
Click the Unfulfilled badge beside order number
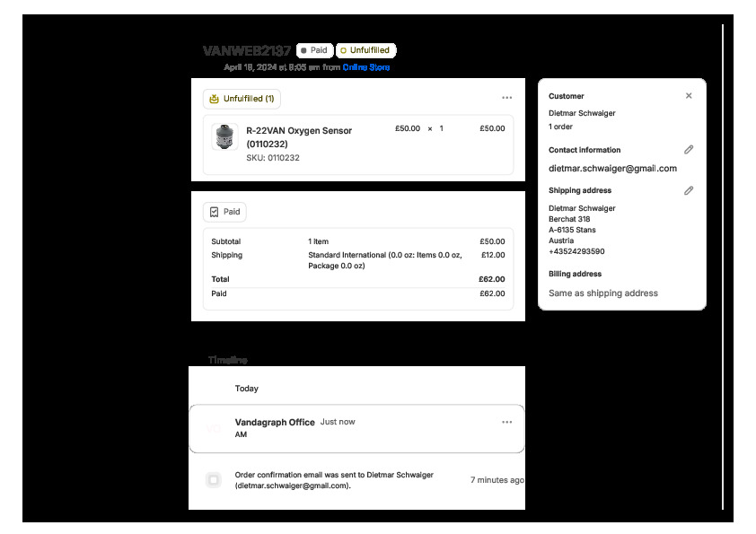[365, 50]
